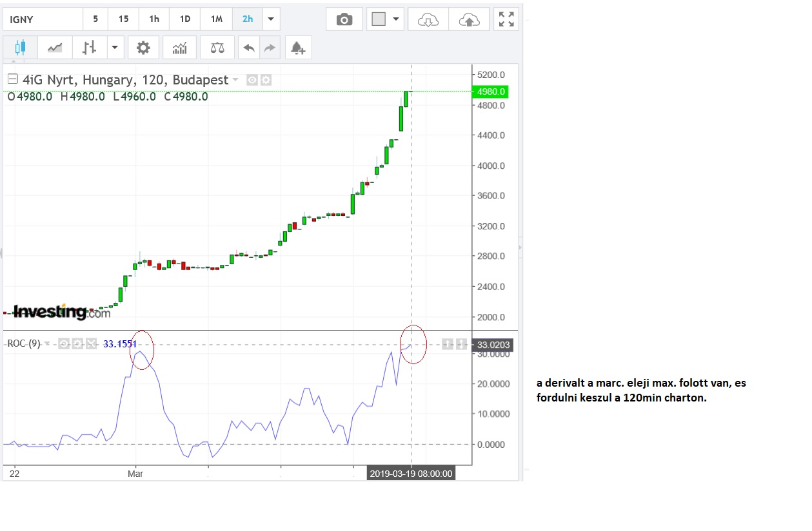Open main series settings gear icon

pos(266,80)
